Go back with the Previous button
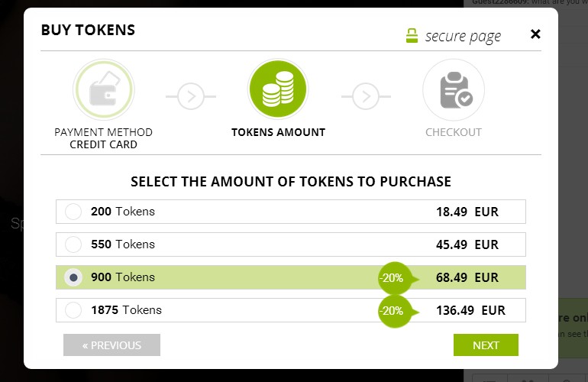 tap(111, 345)
